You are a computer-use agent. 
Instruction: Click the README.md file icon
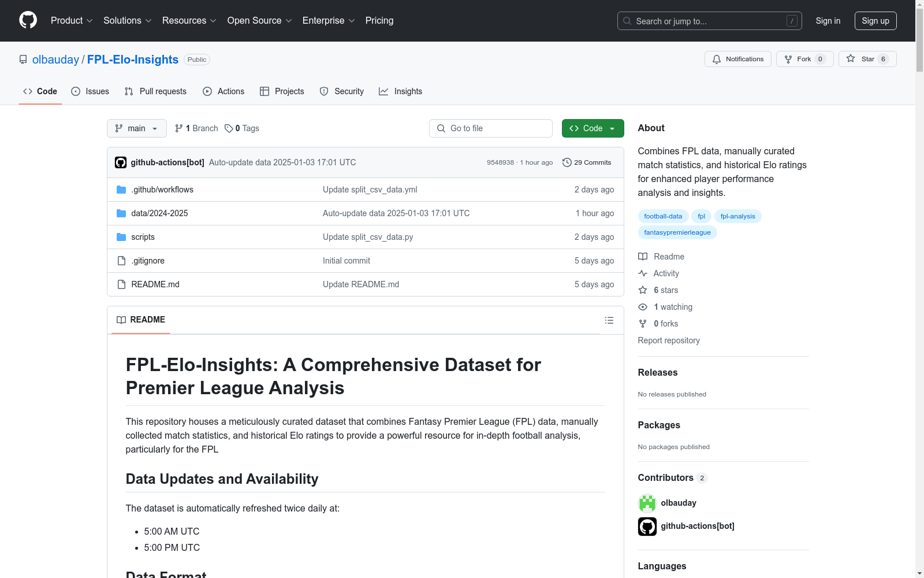pos(121,284)
